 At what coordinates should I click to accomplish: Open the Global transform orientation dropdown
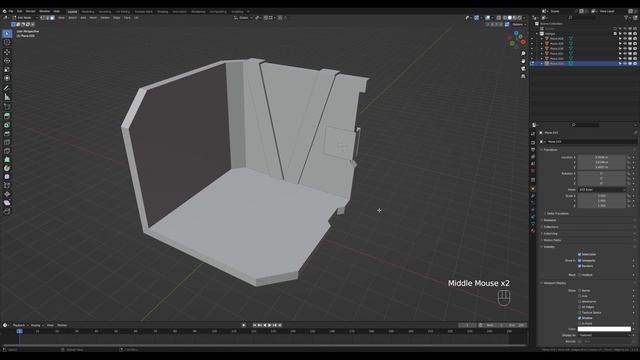tap(243, 18)
